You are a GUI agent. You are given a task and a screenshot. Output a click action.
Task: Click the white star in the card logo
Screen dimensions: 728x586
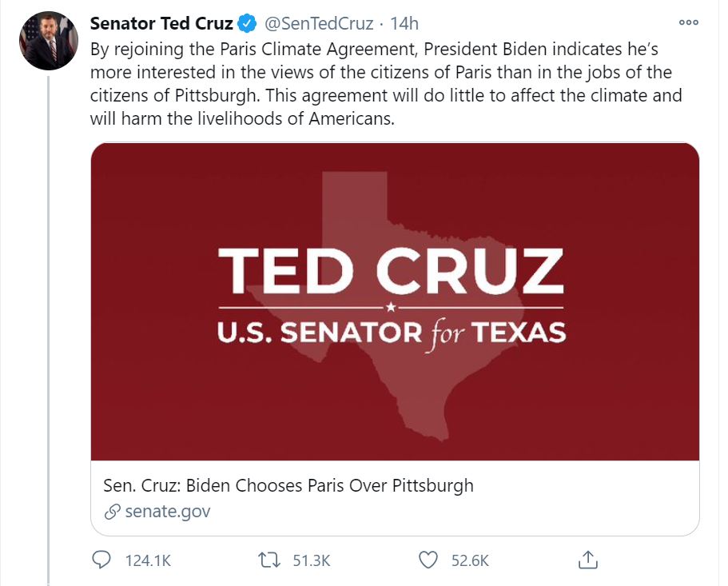(x=390, y=307)
